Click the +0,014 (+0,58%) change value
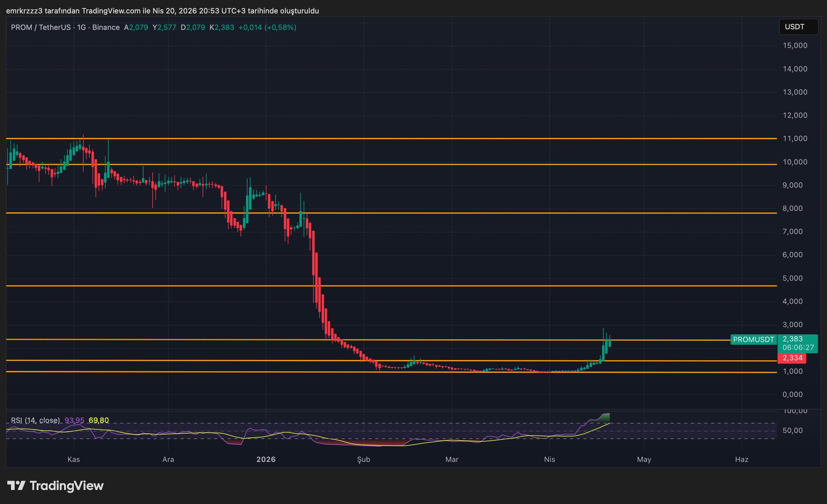This screenshot has height=504, width=827. [x=267, y=27]
